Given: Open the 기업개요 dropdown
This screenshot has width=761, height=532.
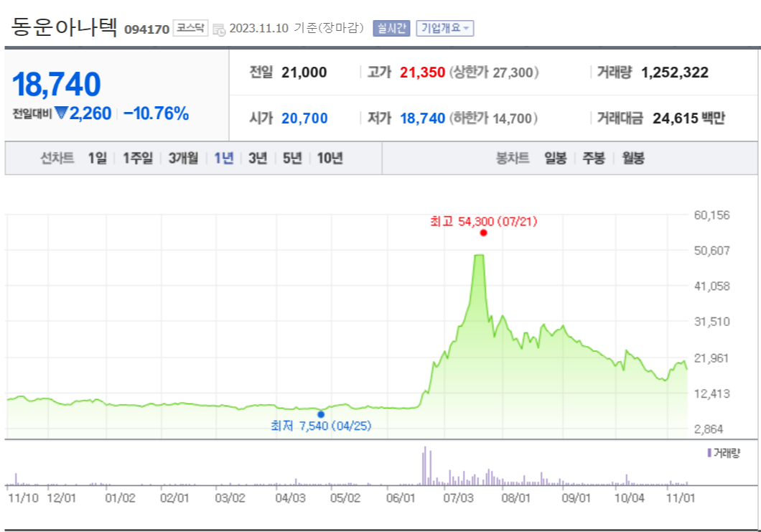Looking at the screenshot, I should (444, 28).
